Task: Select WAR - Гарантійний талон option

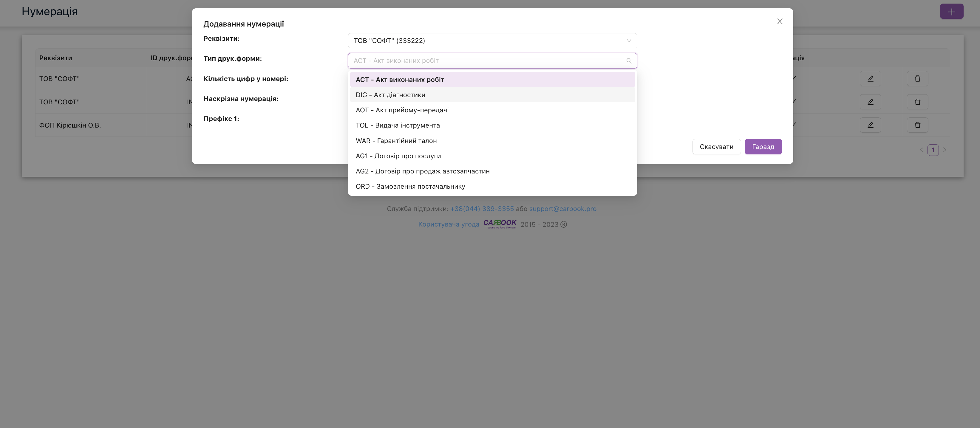Action: click(396, 141)
